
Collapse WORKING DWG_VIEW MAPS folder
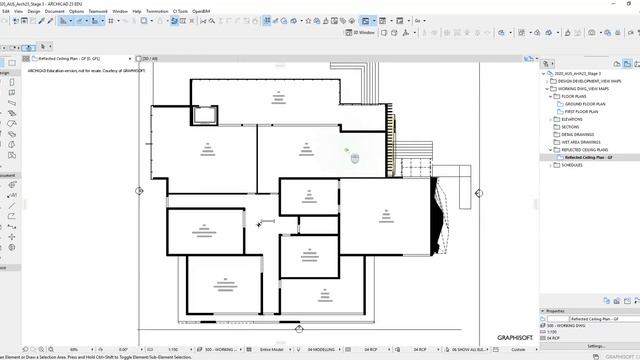(x=547, y=89)
